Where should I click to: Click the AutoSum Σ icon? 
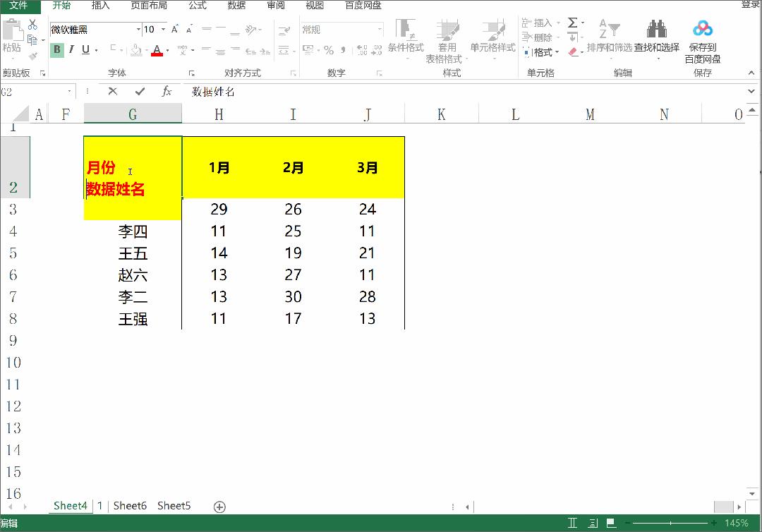tap(571, 23)
